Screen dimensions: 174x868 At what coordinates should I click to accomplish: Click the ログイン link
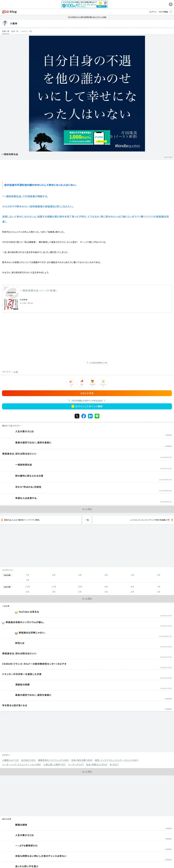click(x=153, y=12)
